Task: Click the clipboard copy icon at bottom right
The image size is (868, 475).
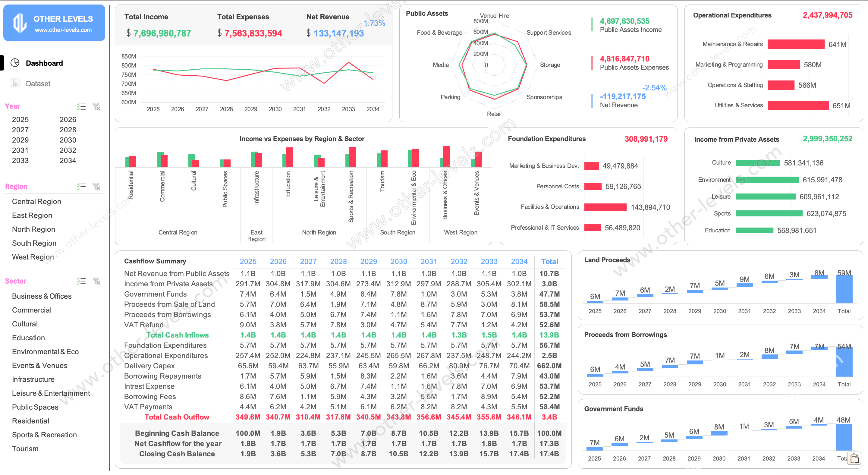Action: [x=854, y=458]
